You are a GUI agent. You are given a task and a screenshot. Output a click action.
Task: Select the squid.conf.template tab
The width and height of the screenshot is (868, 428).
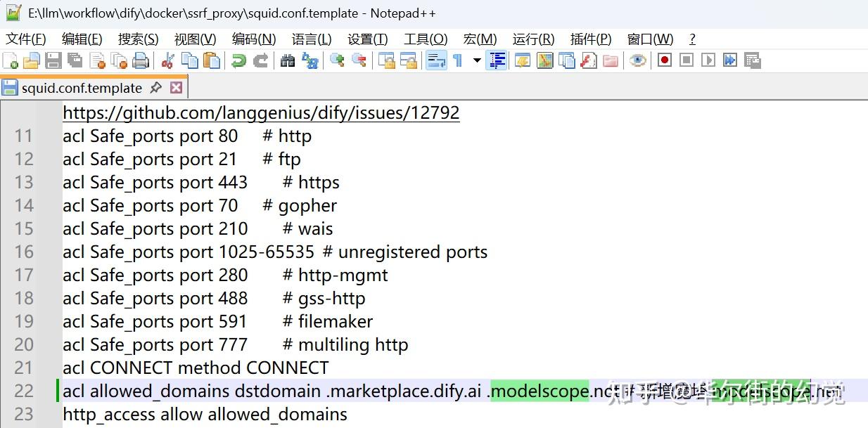[x=77, y=87]
